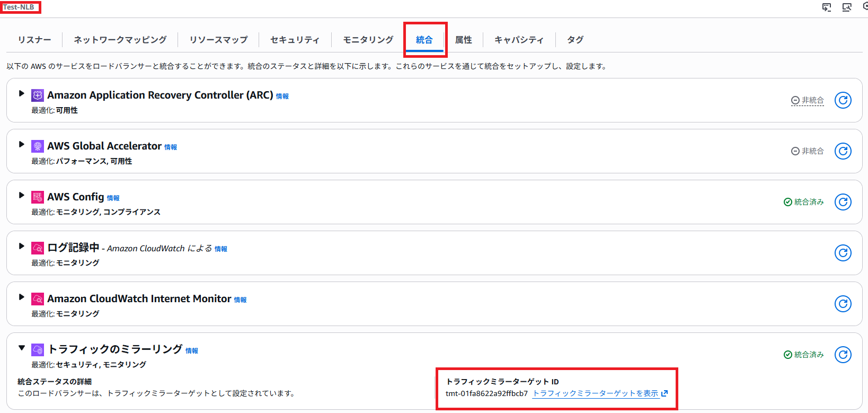Click the Amazon Application Recovery Controller (ARC) heading

[x=160, y=95]
